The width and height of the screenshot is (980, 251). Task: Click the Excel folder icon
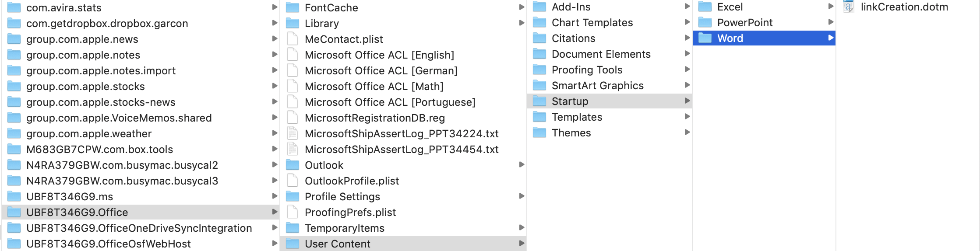[x=705, y=7]
